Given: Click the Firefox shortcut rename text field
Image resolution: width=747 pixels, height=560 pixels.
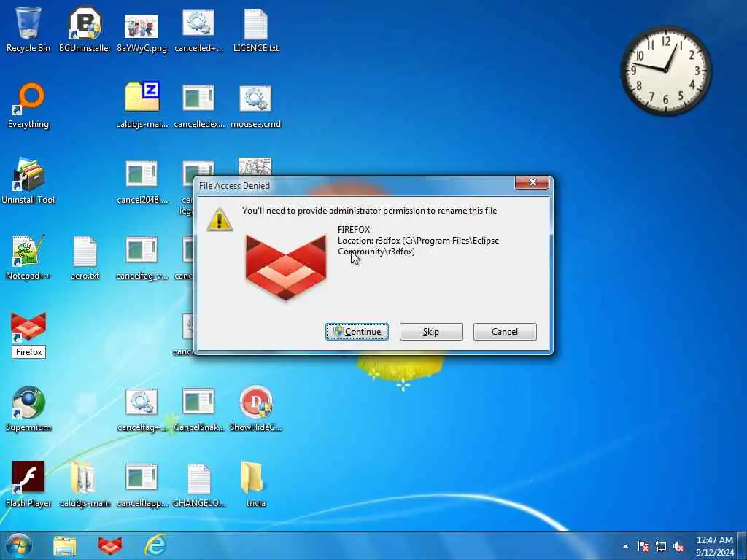Looking at the screenshot, I should [28, 352].
